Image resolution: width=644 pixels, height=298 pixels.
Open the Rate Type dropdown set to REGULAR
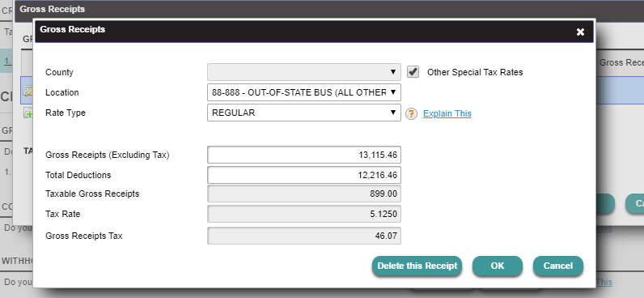pyautogui.click(x=304, y=113)
